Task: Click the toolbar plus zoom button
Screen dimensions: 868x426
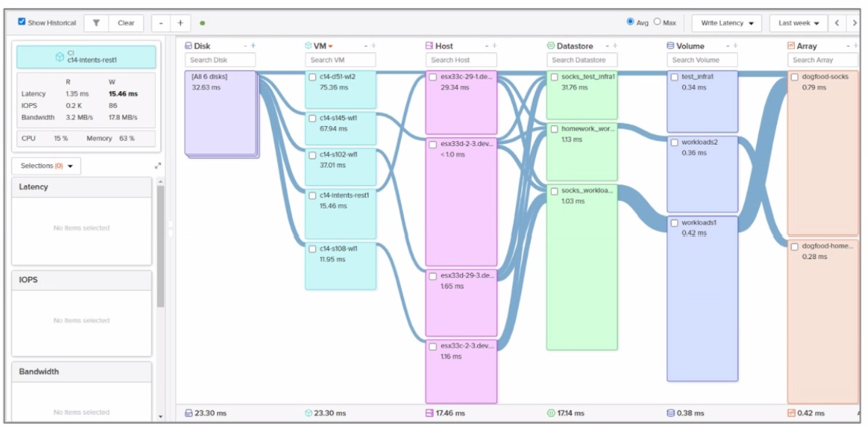Action: (180, 23)
